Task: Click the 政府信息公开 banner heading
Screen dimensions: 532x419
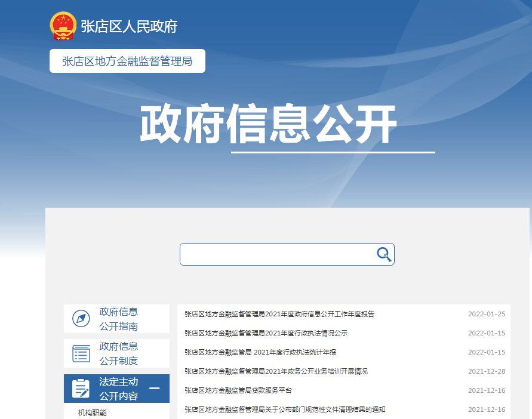Action: click(268, 125)
